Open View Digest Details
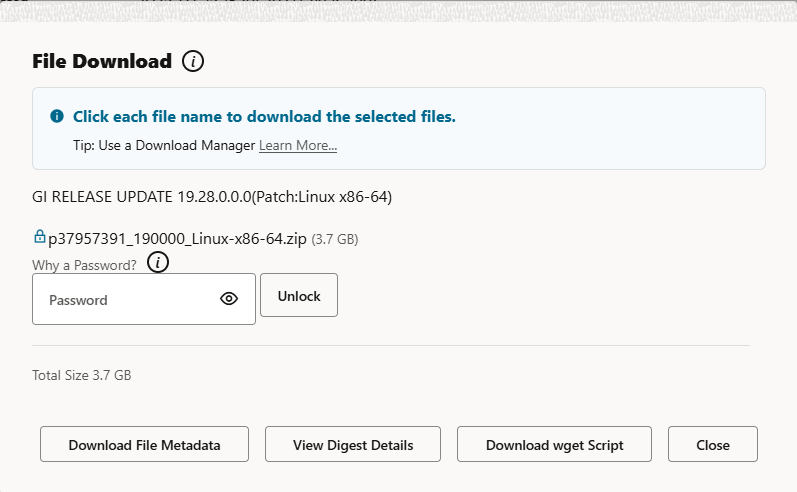797x492 pixels. pos(353,444)
